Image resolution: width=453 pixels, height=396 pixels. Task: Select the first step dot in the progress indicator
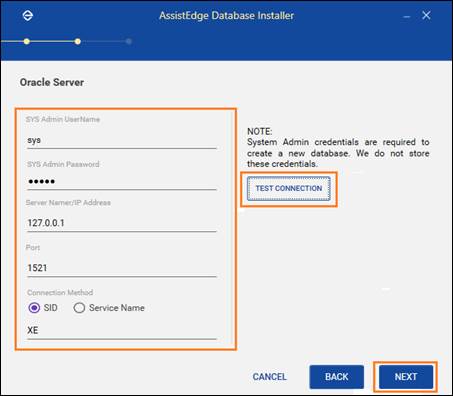27,41
